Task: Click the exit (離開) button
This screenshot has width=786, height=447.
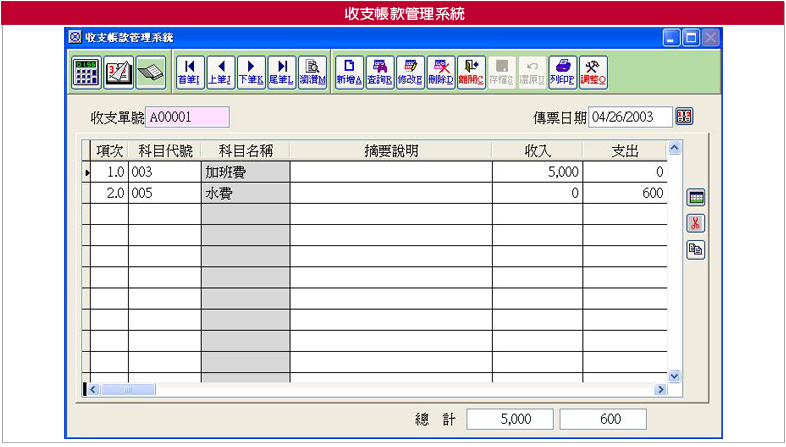Action: click(x=471, y=72)
